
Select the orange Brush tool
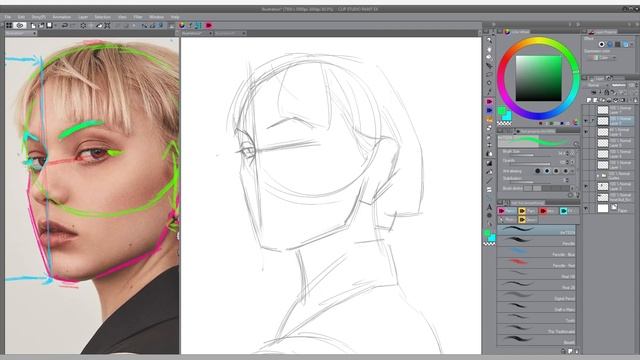pyautogui.click(x=489, y=119)
